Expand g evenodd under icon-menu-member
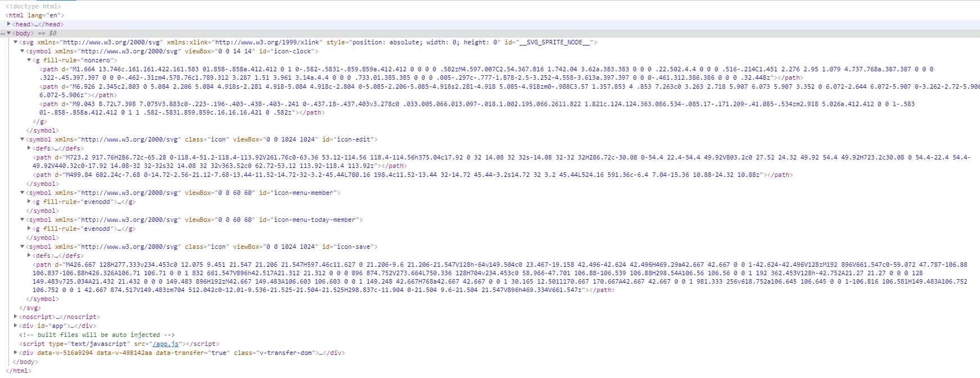980x378 pixels. (x=29, y=202)
